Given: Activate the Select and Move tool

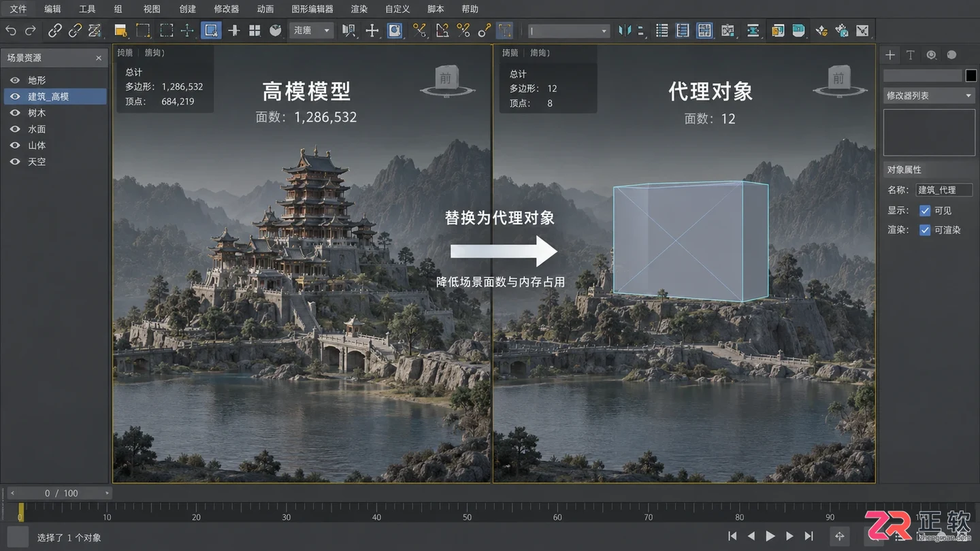Looking at the screenshot, I should (x=187, y=31).
